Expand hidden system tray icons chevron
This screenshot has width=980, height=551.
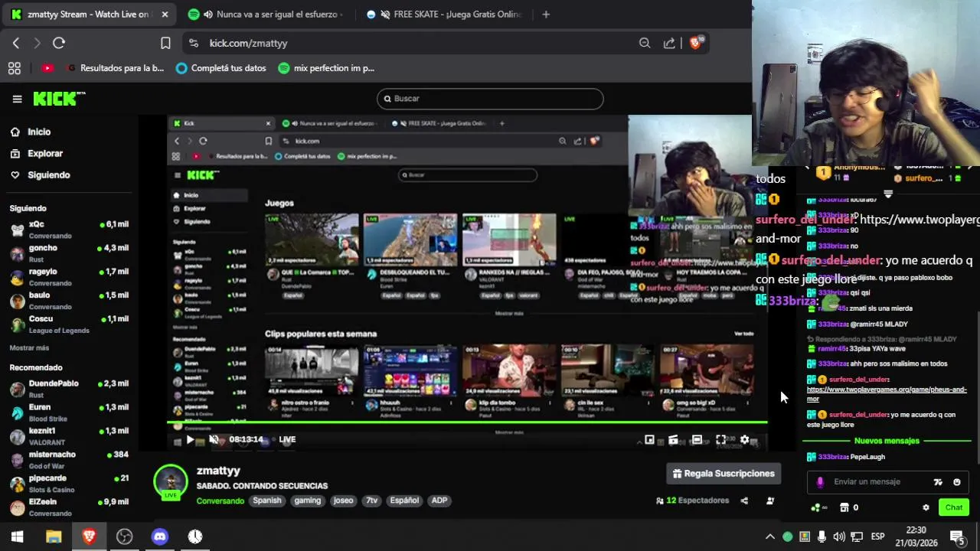[x=770, y=536]
